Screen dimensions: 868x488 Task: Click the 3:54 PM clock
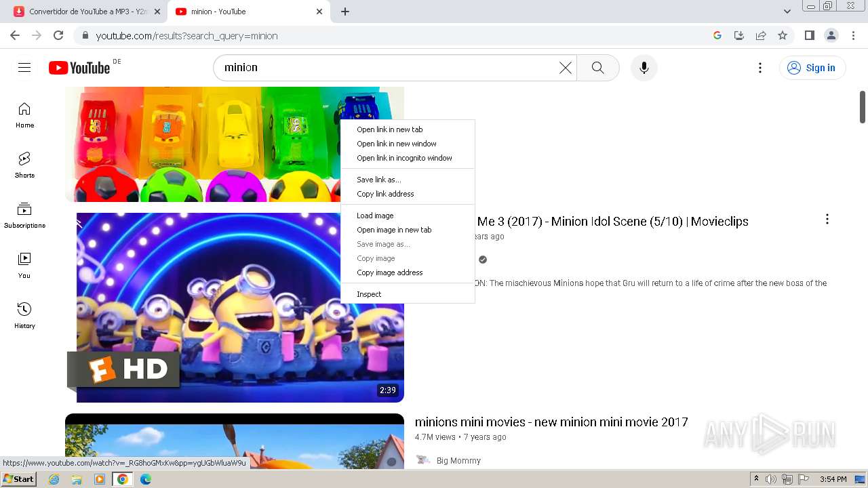pos(833,479)
